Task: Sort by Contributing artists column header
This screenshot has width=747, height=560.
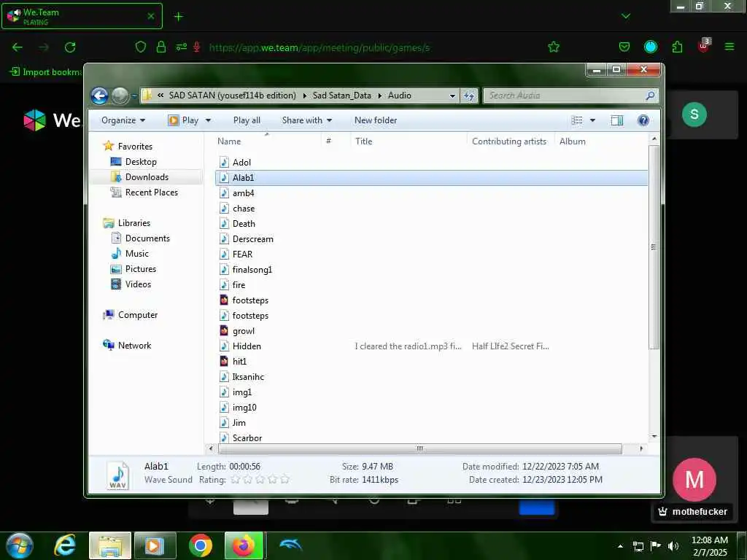Action: tap(511, 141)
